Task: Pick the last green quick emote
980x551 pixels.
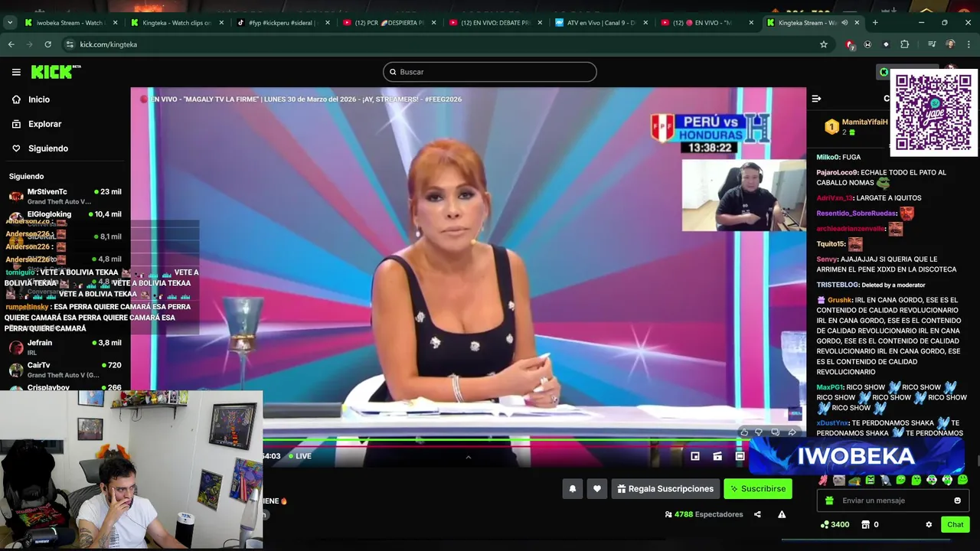Action: pos(962,480)
